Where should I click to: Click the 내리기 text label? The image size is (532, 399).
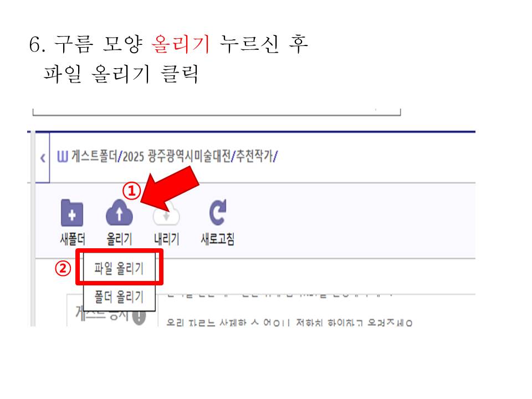coord(167,239)
